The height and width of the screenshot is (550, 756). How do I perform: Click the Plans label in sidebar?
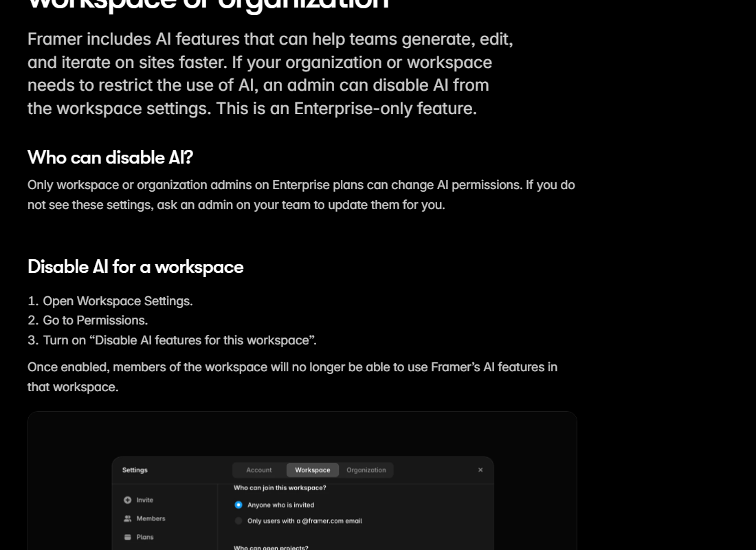tap(144, 537)
